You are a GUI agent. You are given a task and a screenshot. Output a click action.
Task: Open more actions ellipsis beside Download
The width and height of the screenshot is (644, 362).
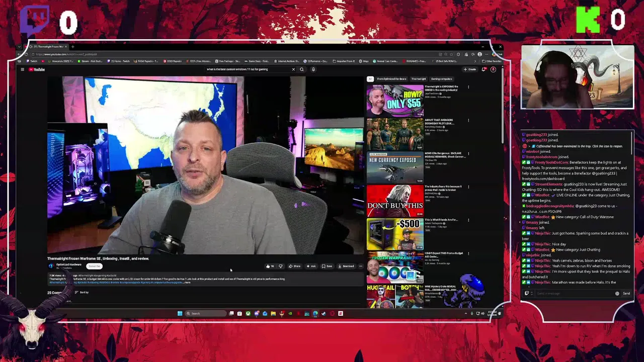coord(360,266)
